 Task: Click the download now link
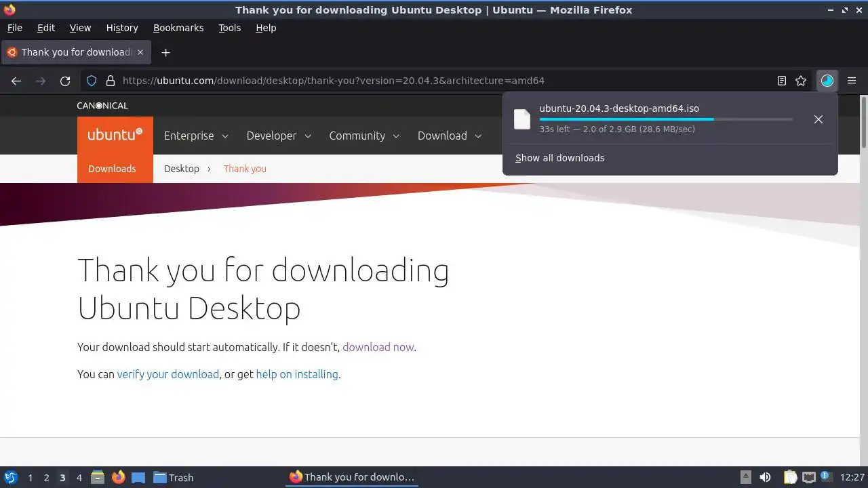(378, 347)
